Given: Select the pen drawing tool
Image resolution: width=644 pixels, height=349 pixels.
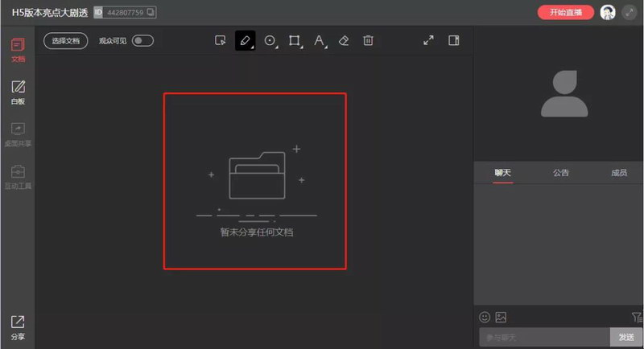Looking at the screenshot, I should pos(246,40).
